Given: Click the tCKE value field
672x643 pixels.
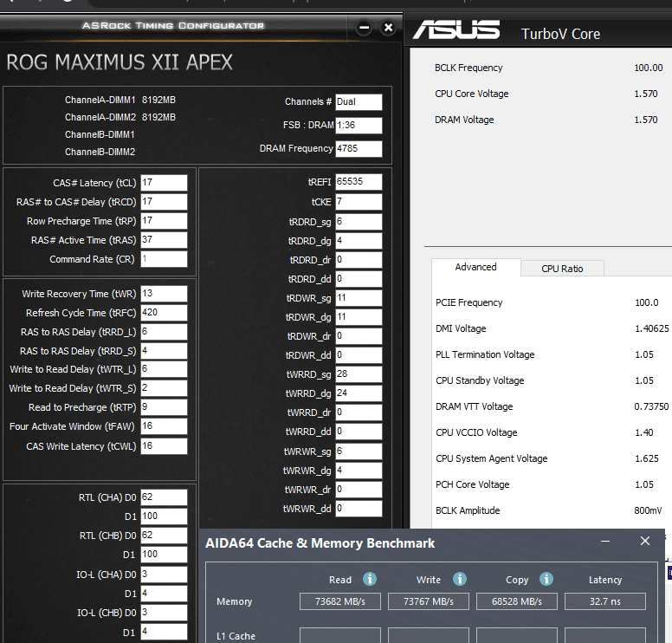Looking at the screenshot, I should coord(359,202).
